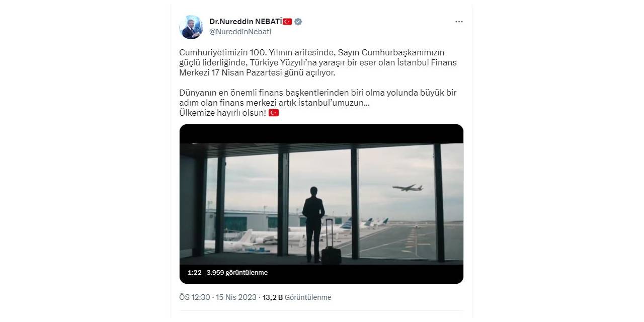The image size is (644, 322).
Task: Click the flag emoji after 'hayırlı olsun!'
Action: click(x=274, y=113)
